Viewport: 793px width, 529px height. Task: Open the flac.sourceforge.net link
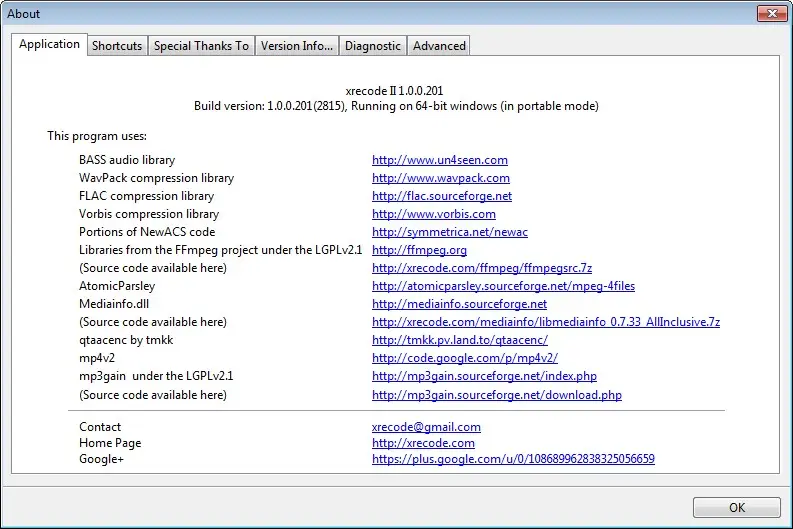coord(442,196)
